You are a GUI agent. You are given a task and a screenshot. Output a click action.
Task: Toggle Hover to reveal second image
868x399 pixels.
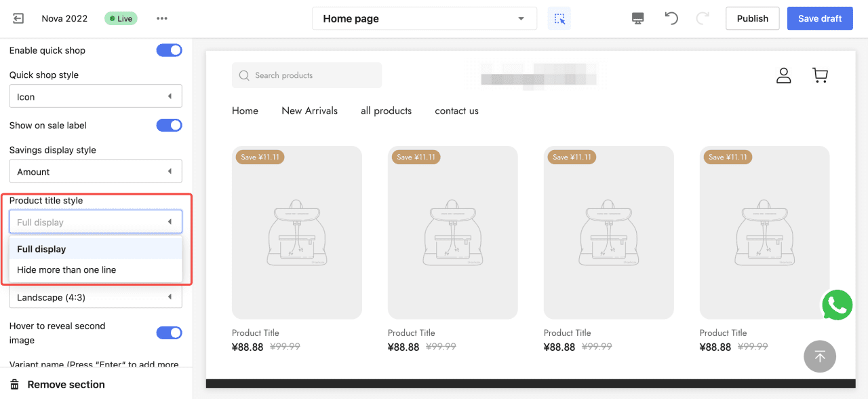(170, 332)
